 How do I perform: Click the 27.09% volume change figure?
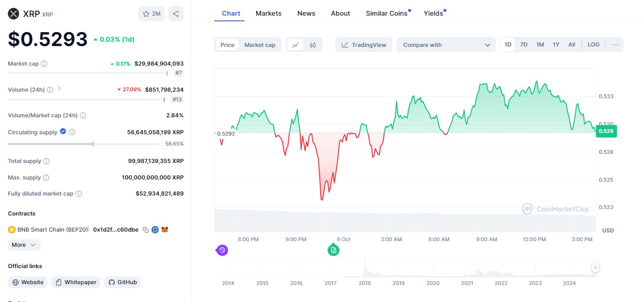pyautogui.click(x=129, y=90)
